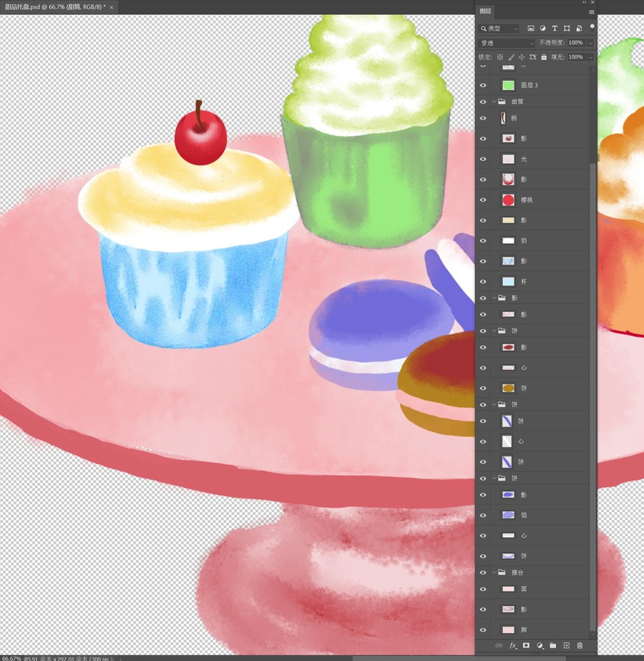The image size is (644, 661).
Task: Toggle visibility of the 柄 layer
Action: pyautogui.click(x=483, y=118)
